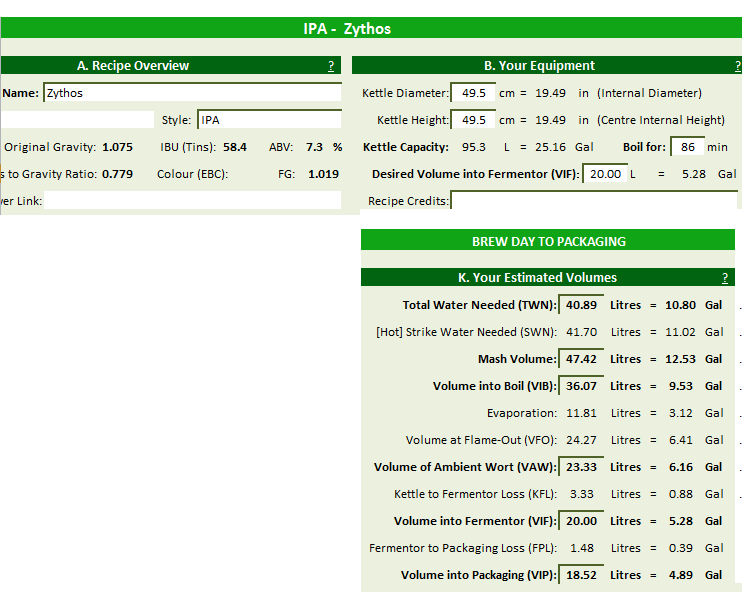Open help link in Recipe Overview header
Viewport: 742px width, 593px height.
tap(331, 66)
